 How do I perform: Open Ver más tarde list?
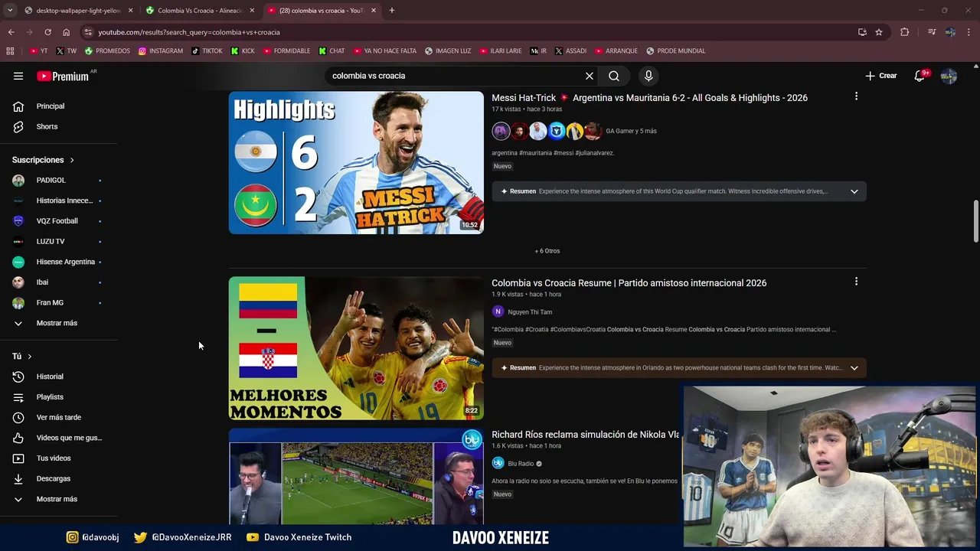(58, 417)
